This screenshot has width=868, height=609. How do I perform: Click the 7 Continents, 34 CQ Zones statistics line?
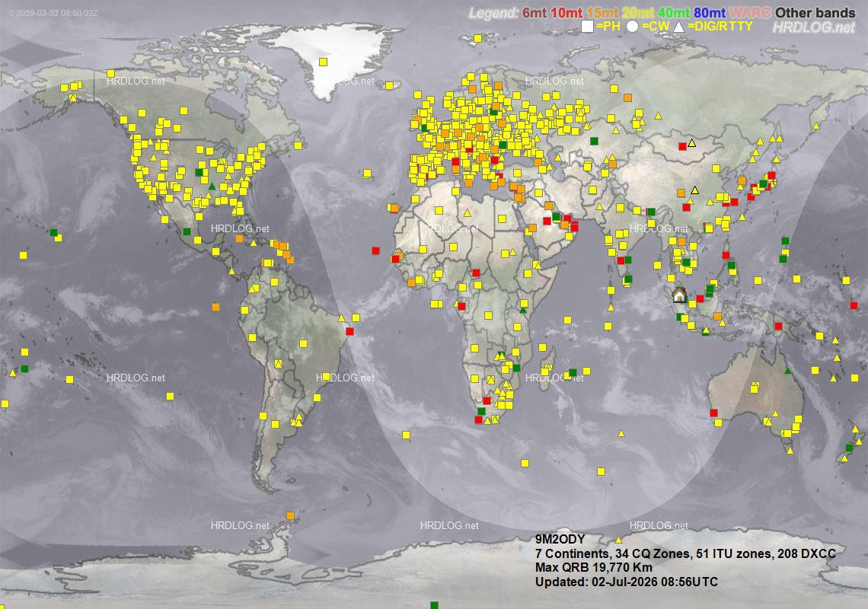685,553
